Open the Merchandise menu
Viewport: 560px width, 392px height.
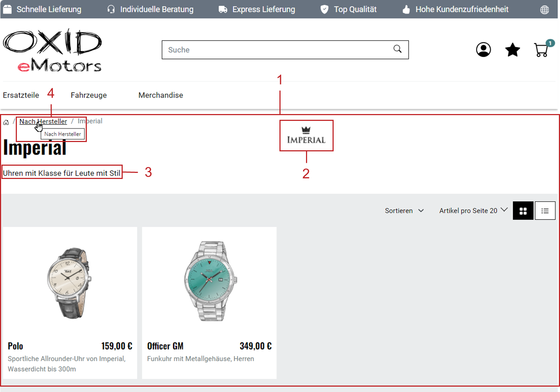[x=161, y=95]
